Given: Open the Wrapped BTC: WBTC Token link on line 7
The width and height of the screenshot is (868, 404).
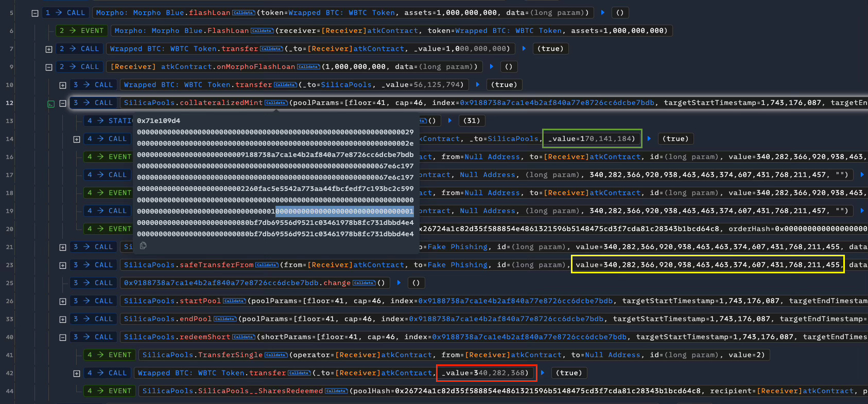Looking at the screenshot, I should click(164, 49).
